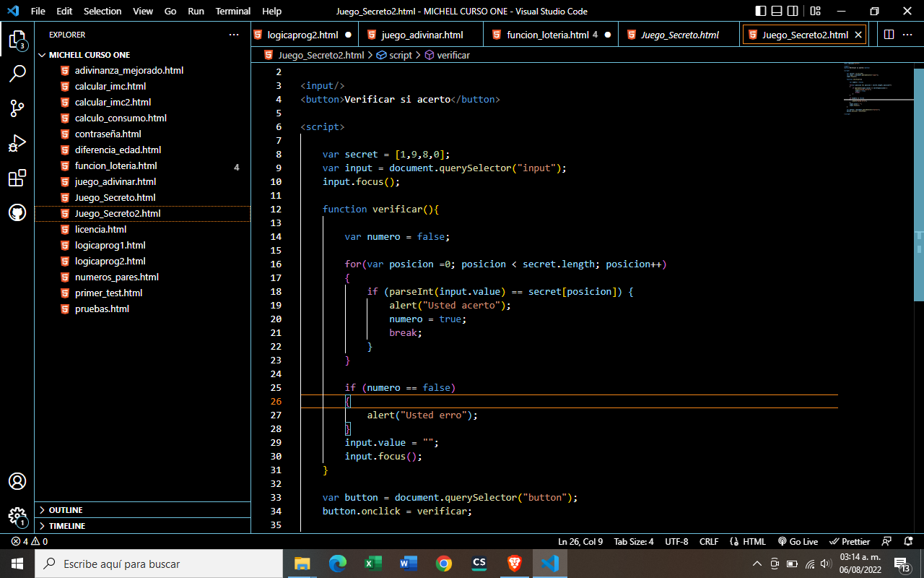Split the editor to the right
Image resolution: width=924 pixels, height=578 pixels.
(x=889, y=35)
